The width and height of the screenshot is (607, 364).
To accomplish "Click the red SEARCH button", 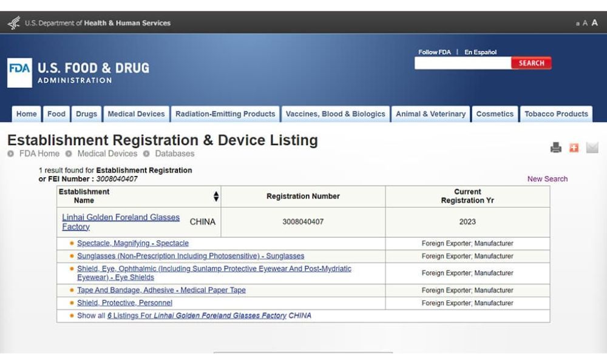I will coord(532,63).
